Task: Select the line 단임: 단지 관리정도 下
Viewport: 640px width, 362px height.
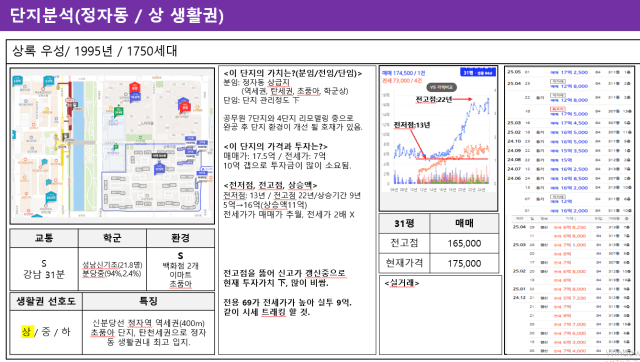Action: tap(261, 100)
